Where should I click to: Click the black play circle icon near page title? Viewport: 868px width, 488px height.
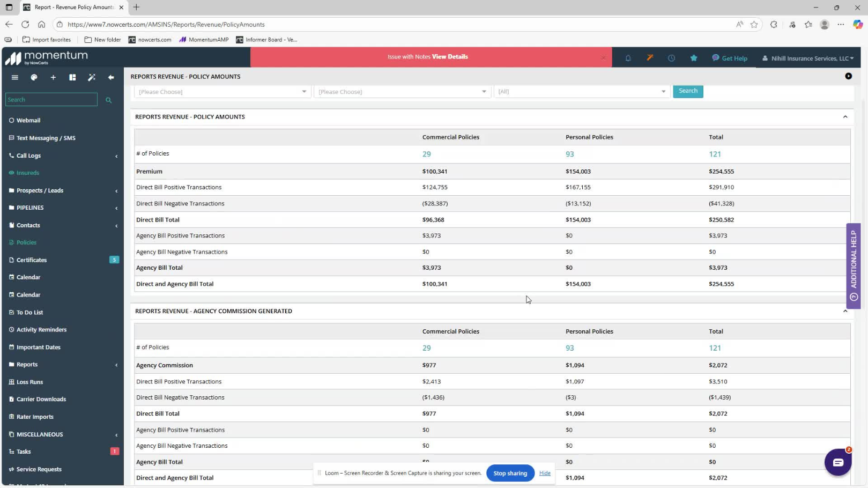[848, 76]
